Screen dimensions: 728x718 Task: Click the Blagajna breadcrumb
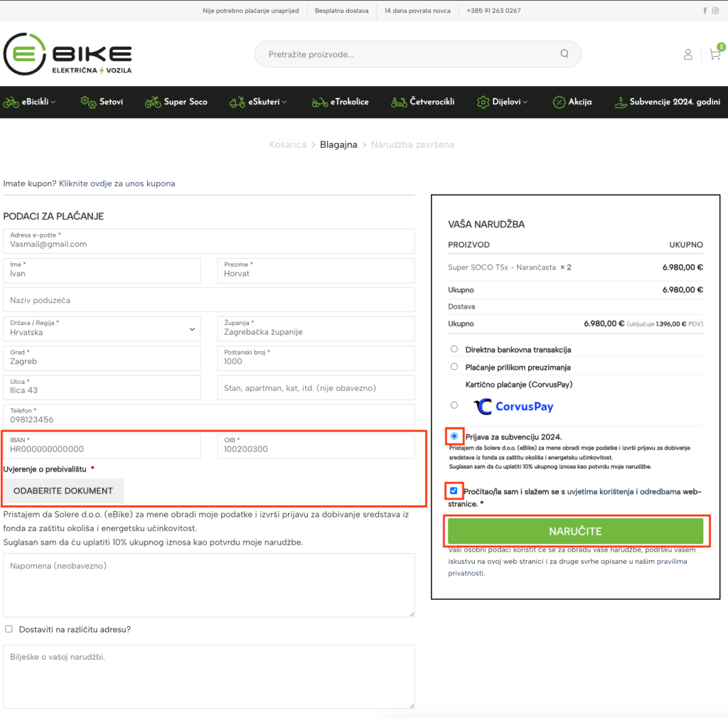(x=338, y=145)
